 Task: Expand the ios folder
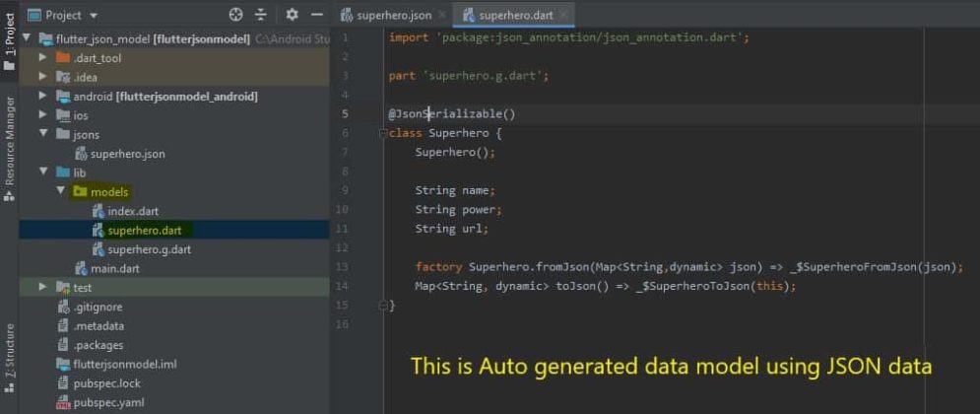click(42, 115)
